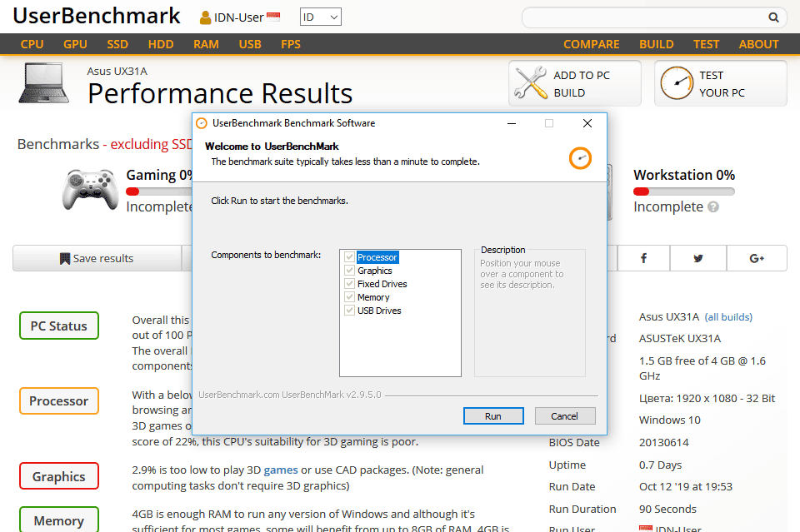Click the '90 Seconds' run duration value
The height and width of the screenshot is (532, 800).
[x=667, y=509]
